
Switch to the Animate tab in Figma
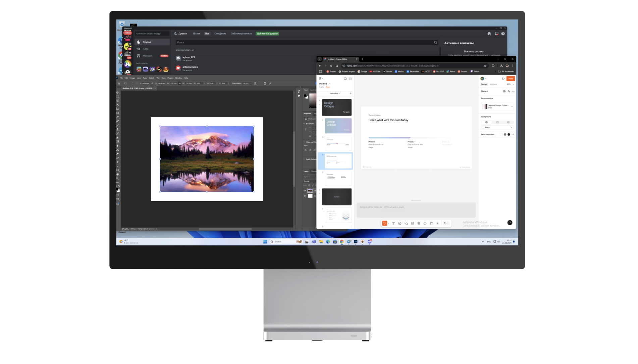point(493,84)
